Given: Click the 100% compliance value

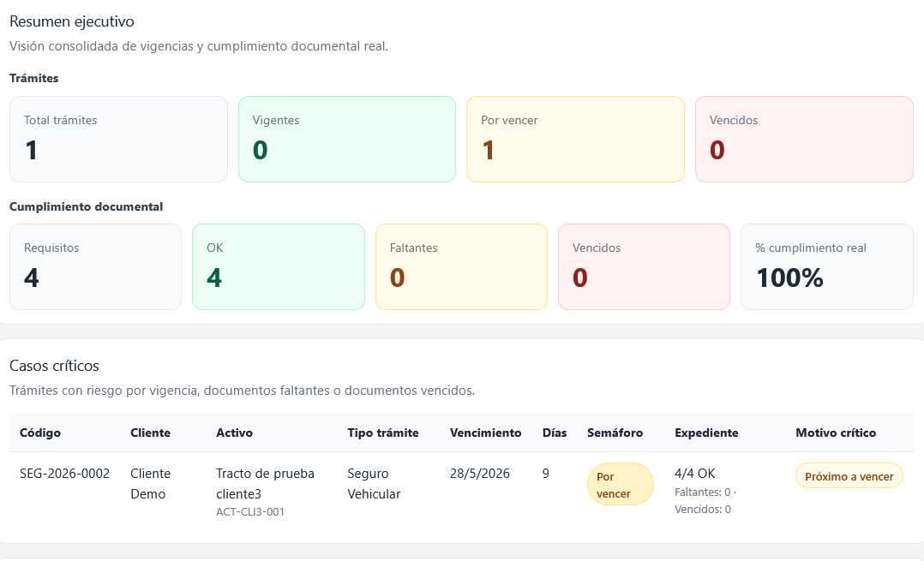Looking at the screenshot, I should point(789,278).
